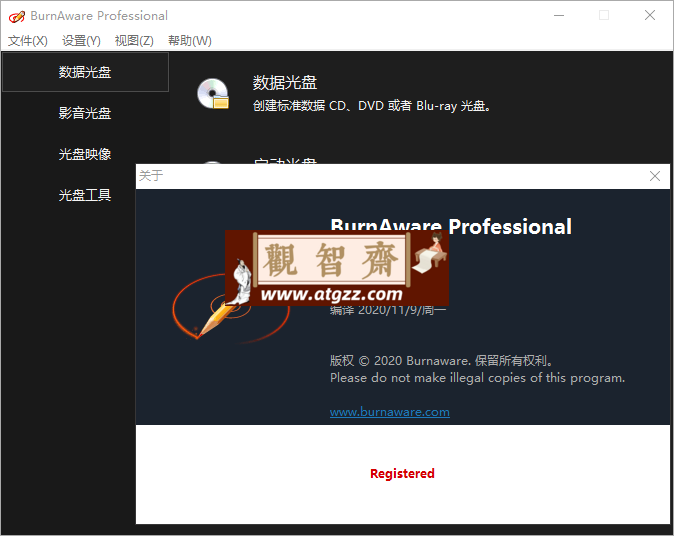Minimize the BurnAware Professional window
This screenshot has height=536, width=674.
point(559,15)
